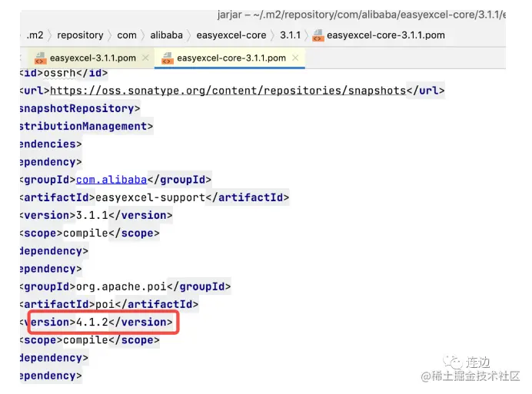Click the ossrh id text
Image resolution: width=532 pixels, height=394 pixels.
60,72
